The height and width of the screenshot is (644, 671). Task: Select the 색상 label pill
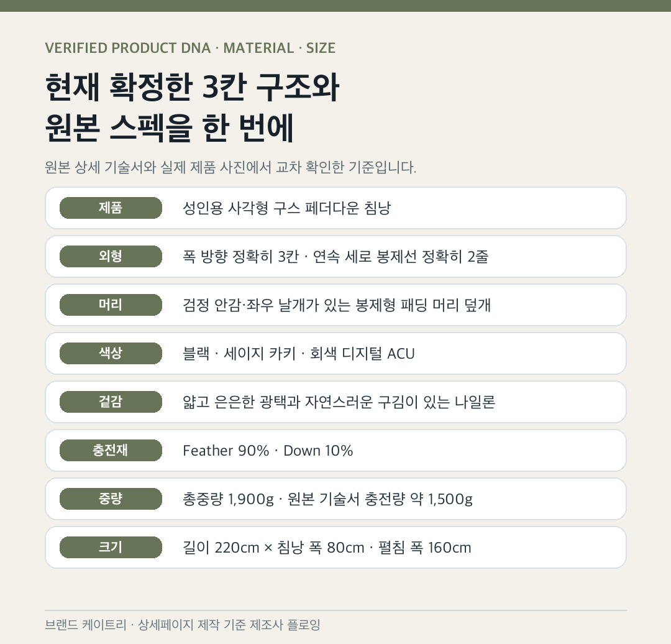point(111,353)
